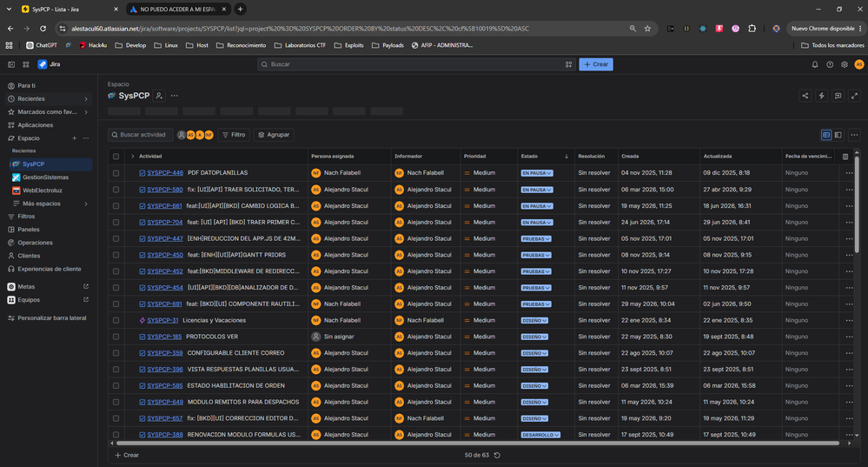Switch to the NO PUEDO ACEDER browser tab

pyautogui.click(x=177, y=10)
